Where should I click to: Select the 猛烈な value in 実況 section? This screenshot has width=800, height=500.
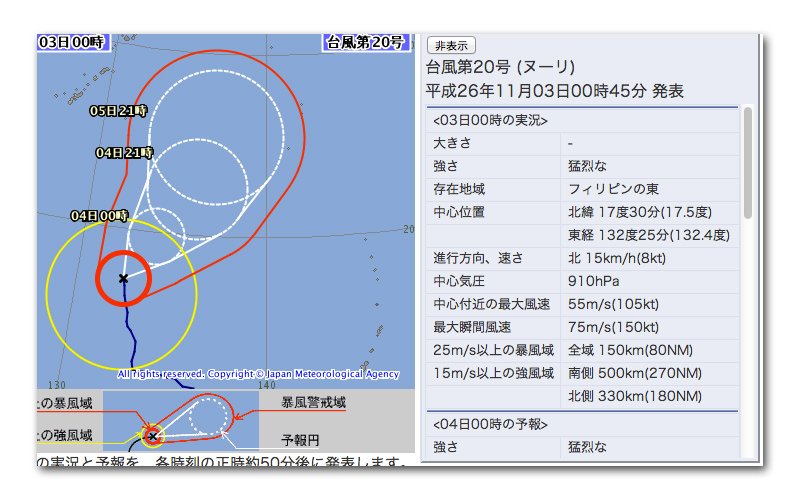587,166
